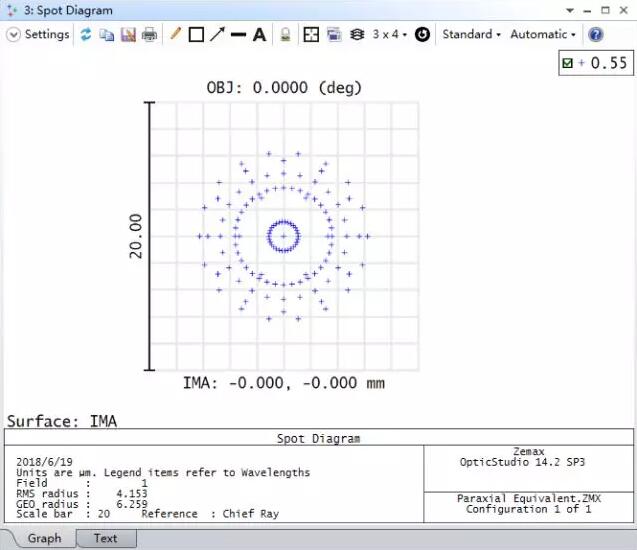This screenshot has width=637, height=550.
Task: Select the line drawing tool
Action: pyautogui.click(x=238, y=34)
